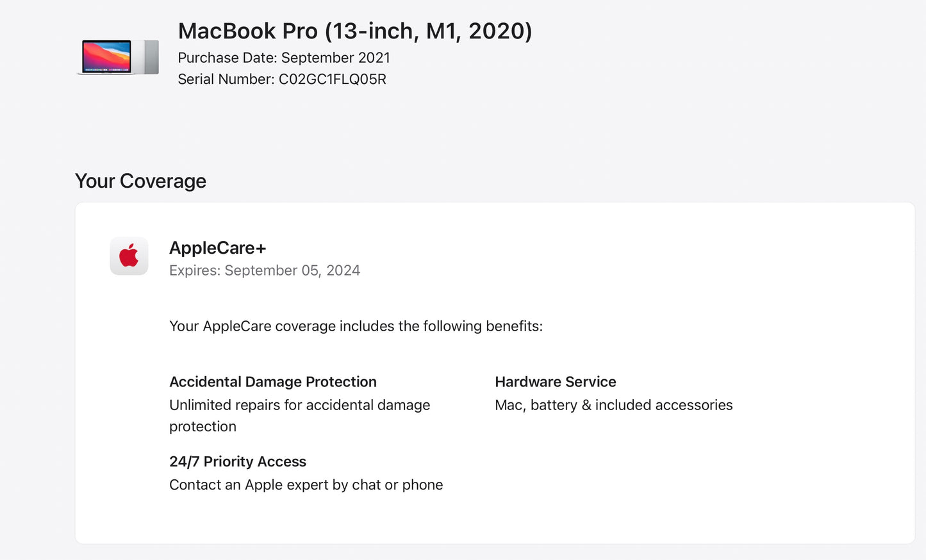The height and width of the screenshot is (560, 926).
Task: Click the Purchase Date September 2021 field
Action: [284, 58]
